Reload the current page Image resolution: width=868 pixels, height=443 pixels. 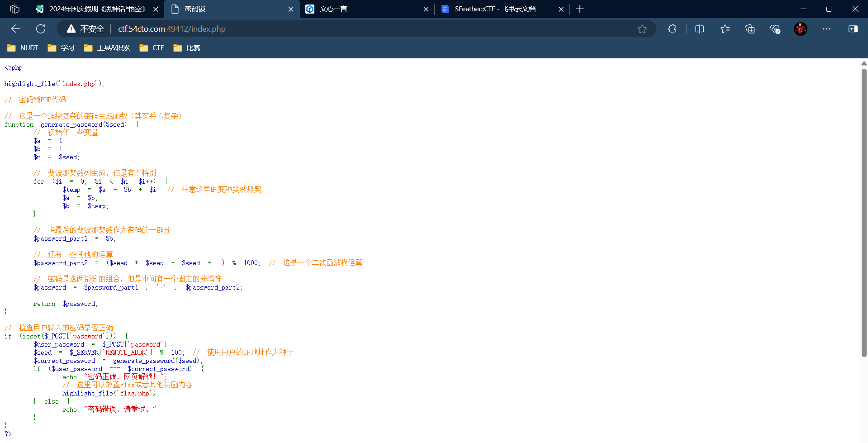(x=41, y=29)
